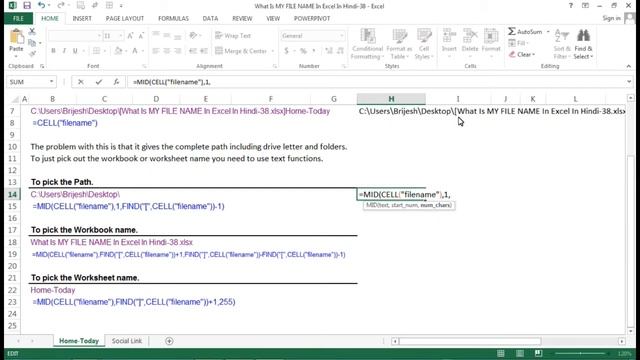Open Insert Function dialog
The height and width of the screenshot is (360, 640).
116,82
